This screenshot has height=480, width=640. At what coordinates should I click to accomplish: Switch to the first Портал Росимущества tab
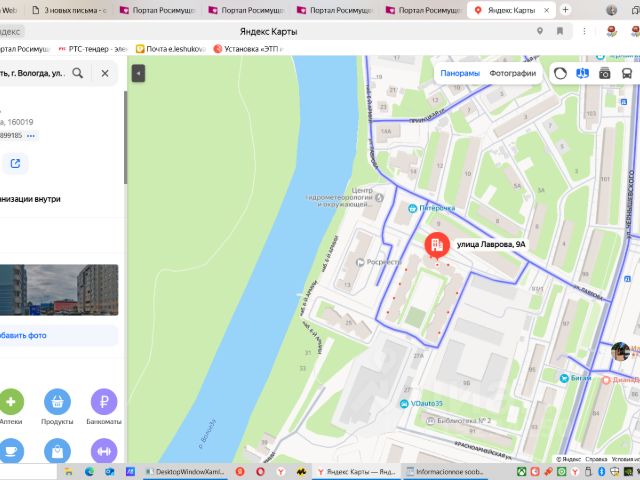tap(158, 10)
